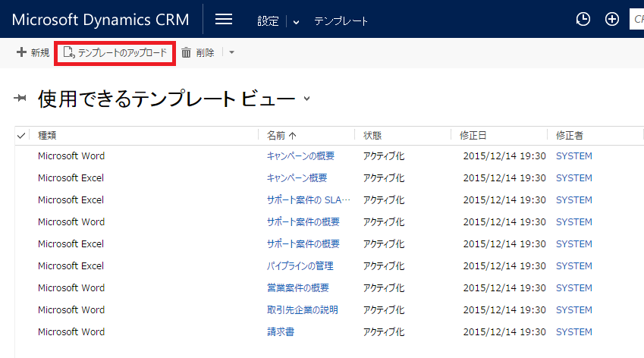Sort by the 修正者 column header
Screen dimensions: 644x358
[x=570, y=136]
